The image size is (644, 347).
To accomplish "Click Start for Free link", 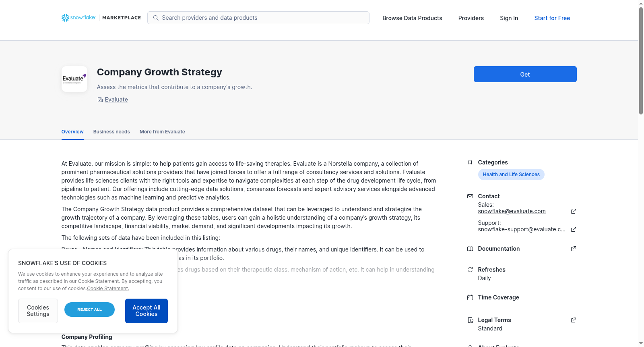I will click(552, 18).
